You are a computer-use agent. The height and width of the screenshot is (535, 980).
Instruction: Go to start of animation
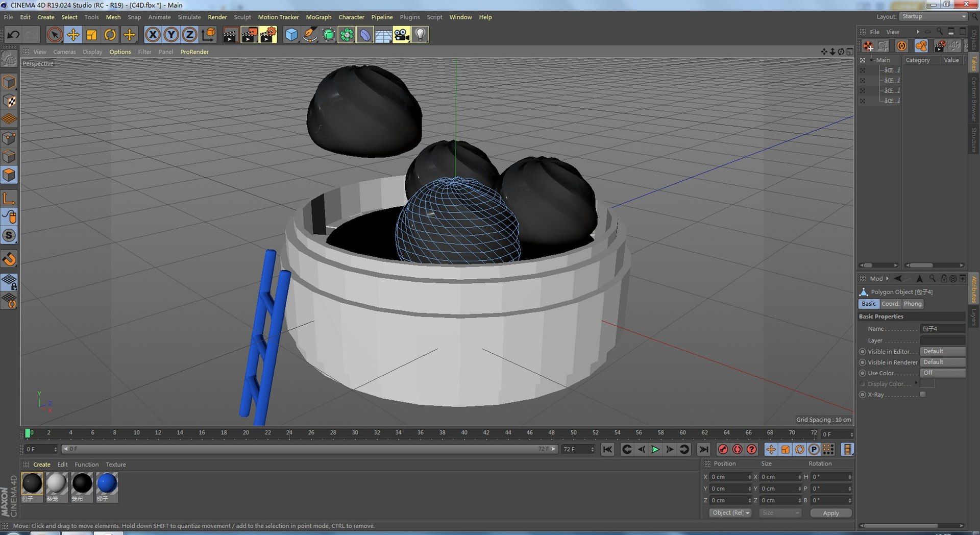point(607,449)
